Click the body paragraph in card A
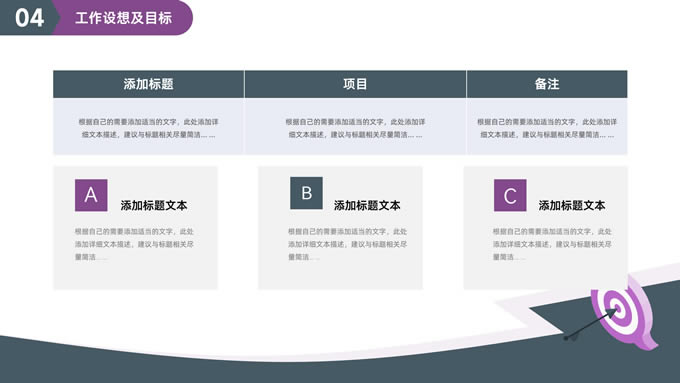680x383 pixels. click(134, 244)
